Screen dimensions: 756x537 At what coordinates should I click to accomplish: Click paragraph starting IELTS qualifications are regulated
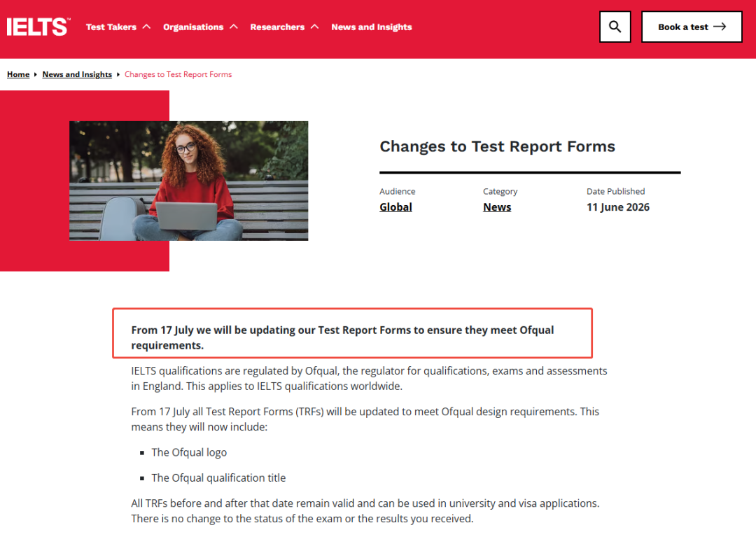tap(369, 378)
